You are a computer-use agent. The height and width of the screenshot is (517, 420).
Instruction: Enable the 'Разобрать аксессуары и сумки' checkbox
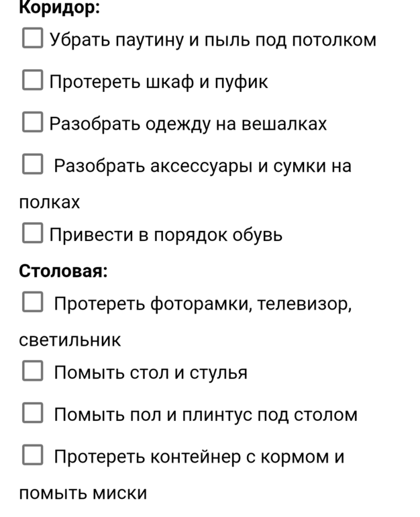pos(32,164)
